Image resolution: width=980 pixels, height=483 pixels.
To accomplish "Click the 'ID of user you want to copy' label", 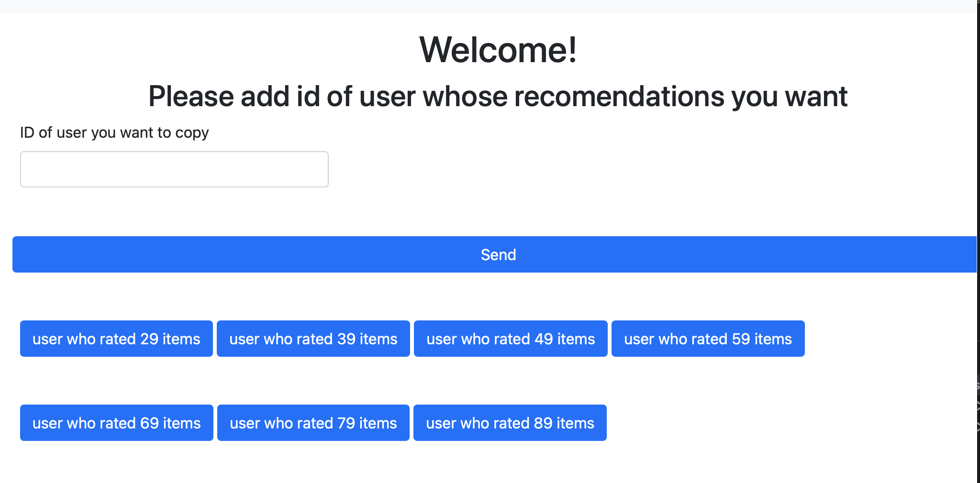I will (114, 132).
